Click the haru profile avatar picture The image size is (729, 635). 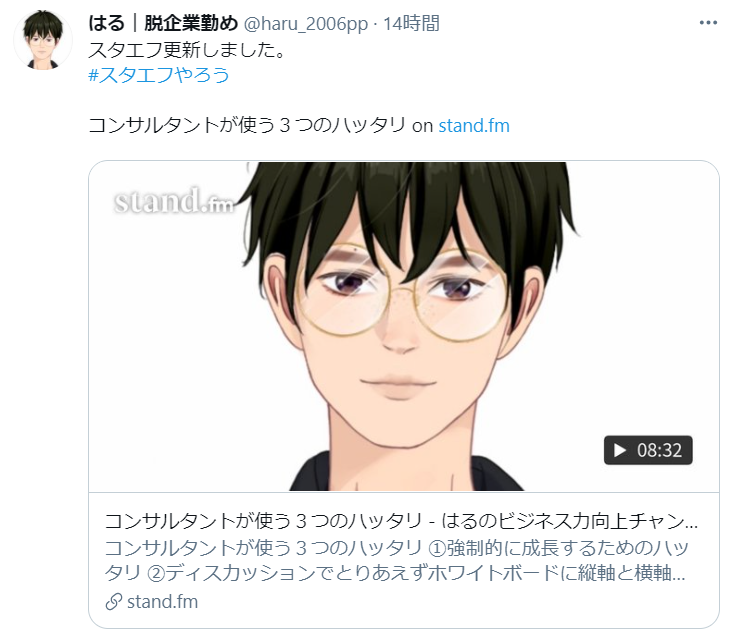pyautogui.click(x=43, y=40)
